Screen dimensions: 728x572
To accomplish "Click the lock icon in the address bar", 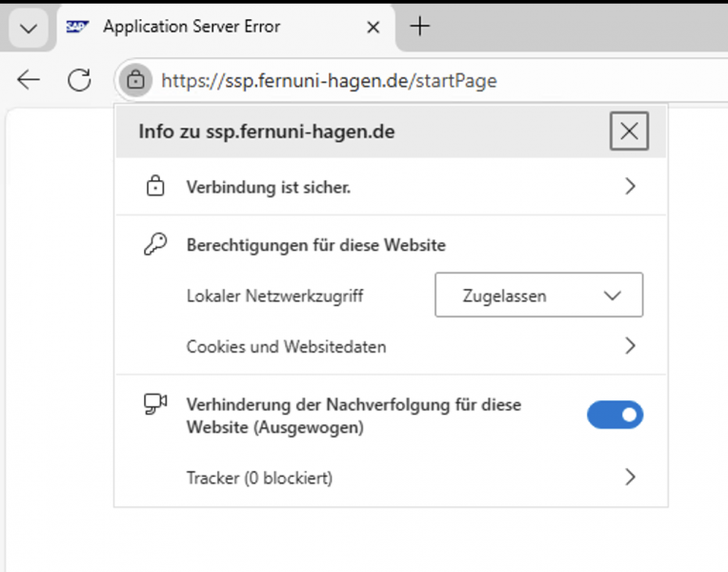I will point(136,80).
